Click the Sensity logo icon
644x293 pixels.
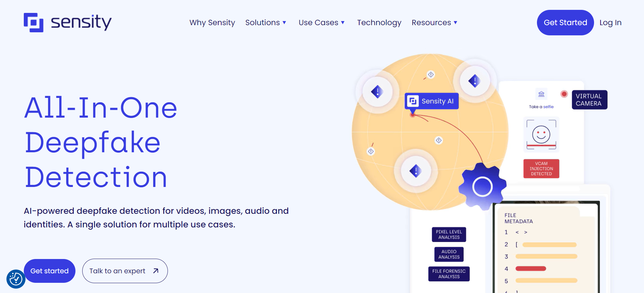coord(33,22)
